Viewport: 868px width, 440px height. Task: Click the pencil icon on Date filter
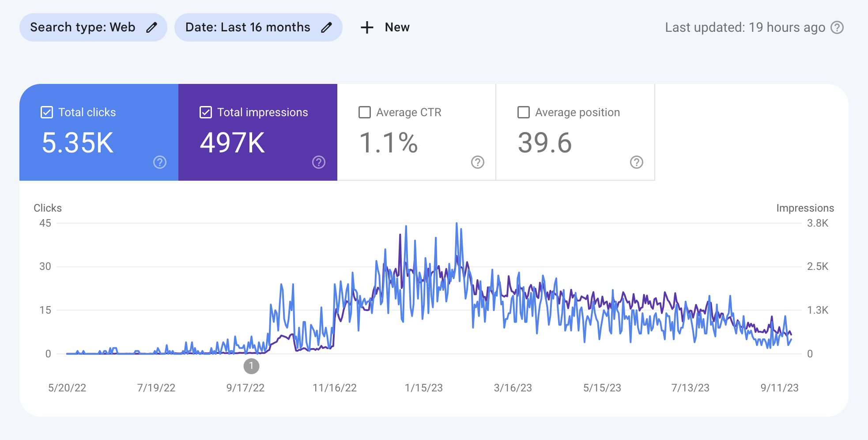[326, 27]
